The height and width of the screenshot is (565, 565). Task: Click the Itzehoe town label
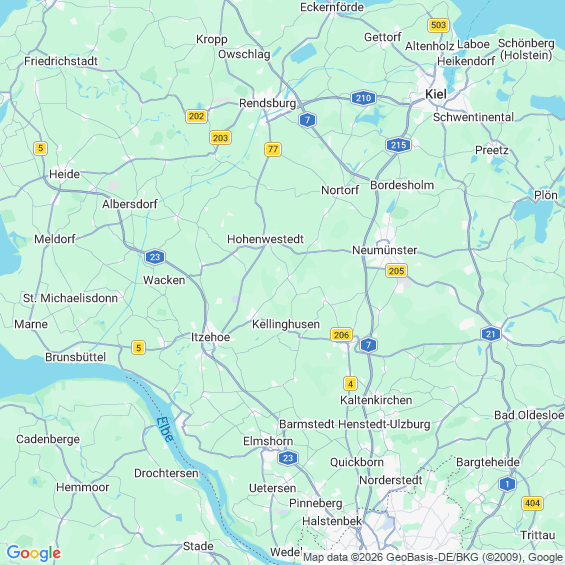click(210, 337)
